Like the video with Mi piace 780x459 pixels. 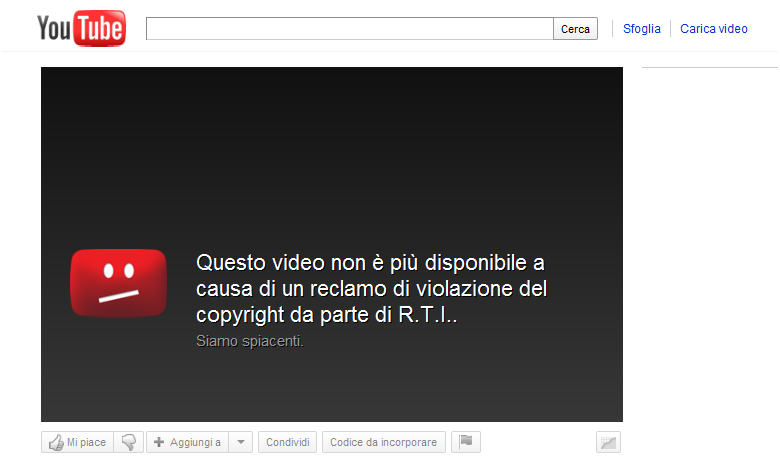coord(78,442)
